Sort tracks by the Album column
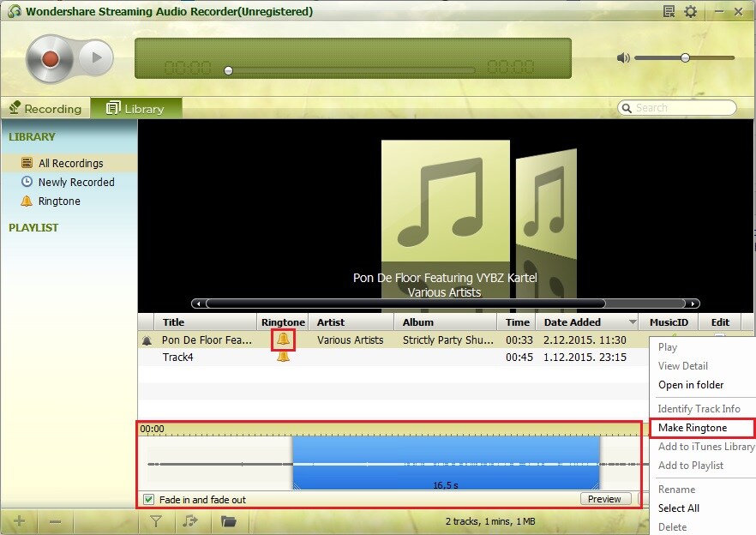This screenshot has height=535, width=756. click(446, 322)
